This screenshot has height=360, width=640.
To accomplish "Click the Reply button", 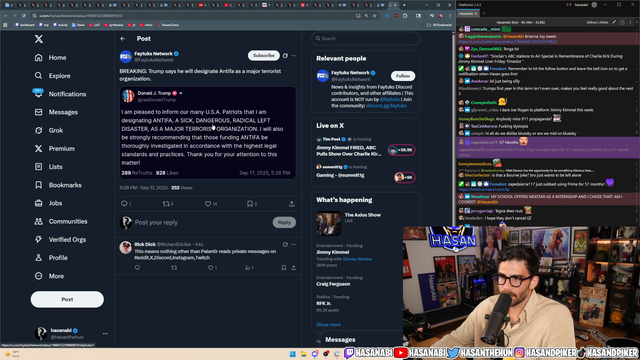I will click(x=284, y=222).
